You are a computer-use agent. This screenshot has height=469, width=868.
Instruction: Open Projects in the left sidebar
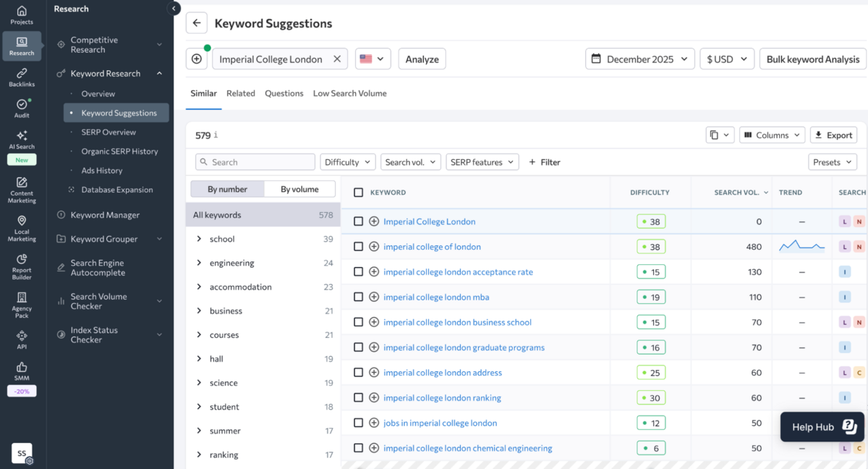22,15
